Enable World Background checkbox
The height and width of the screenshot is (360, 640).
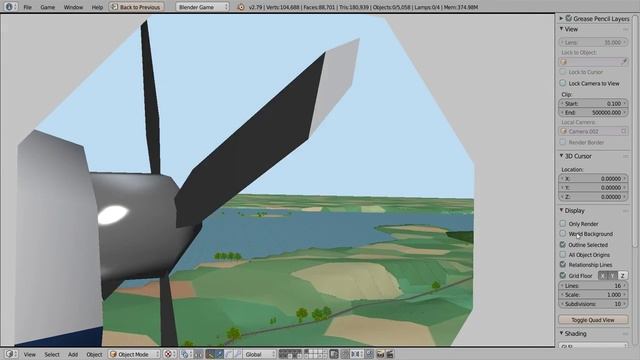pyautogui.click(x=563, y=233)
